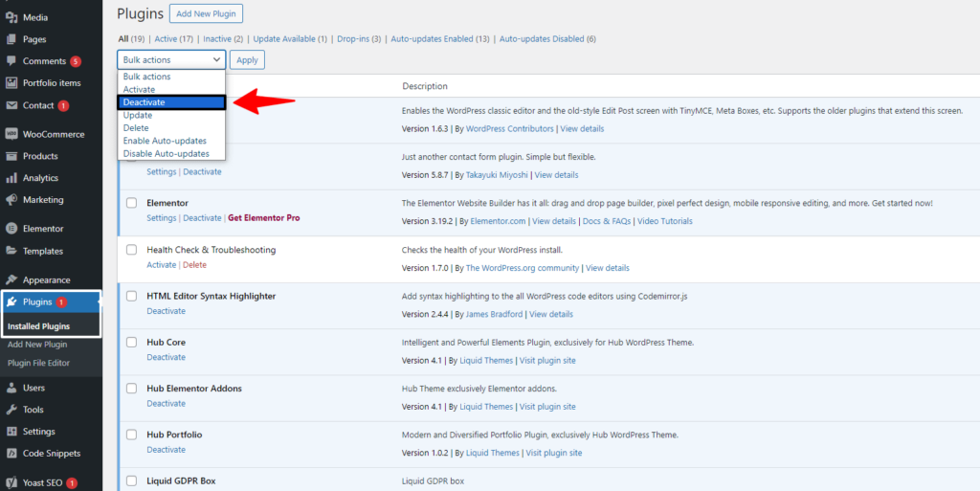Image resolution: width=980 pixels, height=491 pixels.
Task: Click Get Elementor Pro link
Action: (264, 218)
